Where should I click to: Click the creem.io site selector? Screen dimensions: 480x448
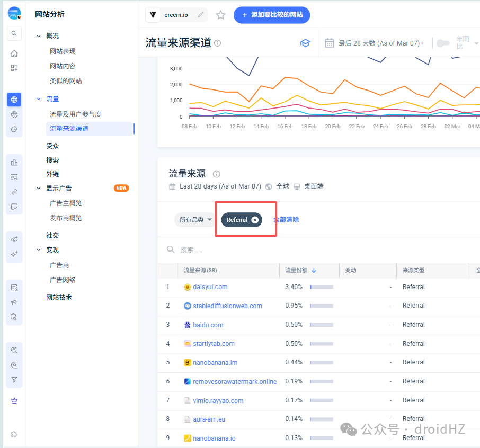click(176, 15)
